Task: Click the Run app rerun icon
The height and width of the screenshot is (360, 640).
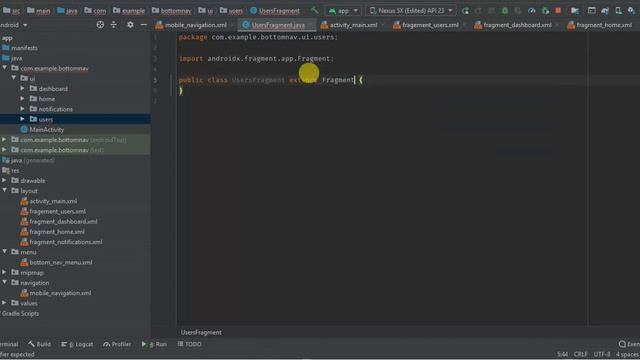Action: 465,11
